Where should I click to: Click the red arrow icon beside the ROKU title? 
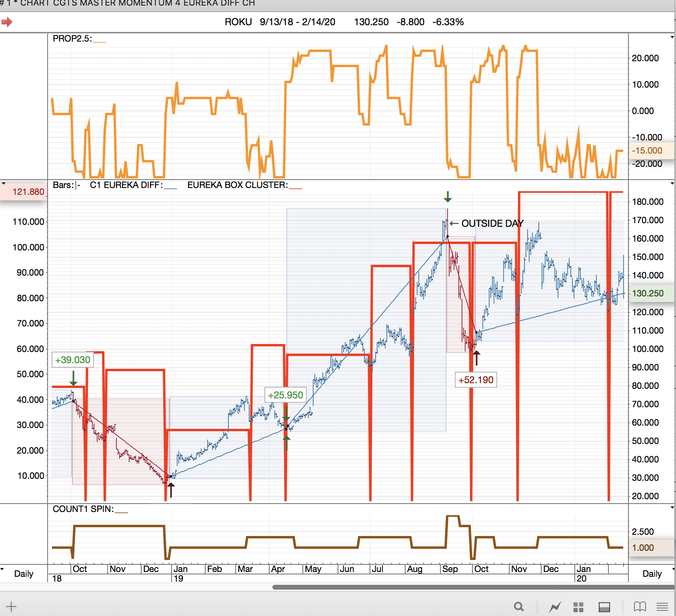(x=6, y=22)
